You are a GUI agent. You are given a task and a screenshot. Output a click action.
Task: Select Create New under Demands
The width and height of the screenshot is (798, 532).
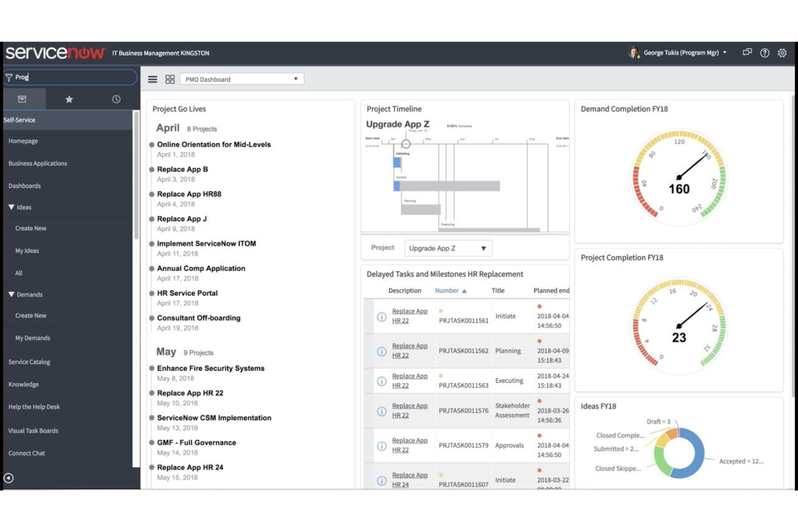tap(31, 316)
